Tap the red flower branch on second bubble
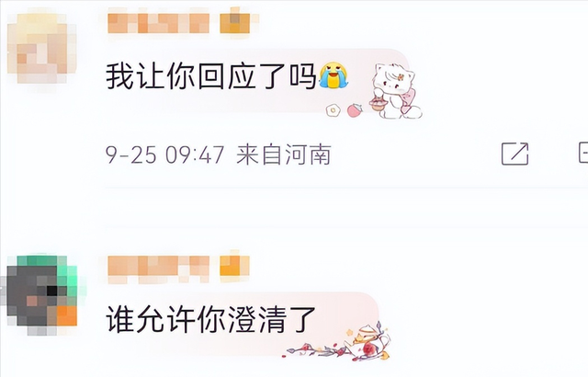 [318, 350]
